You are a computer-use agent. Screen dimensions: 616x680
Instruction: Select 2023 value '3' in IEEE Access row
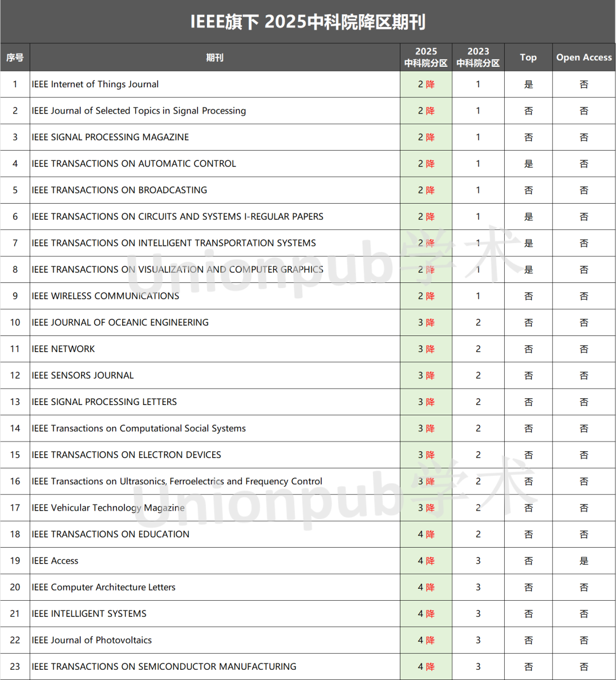tap(478, 560)
